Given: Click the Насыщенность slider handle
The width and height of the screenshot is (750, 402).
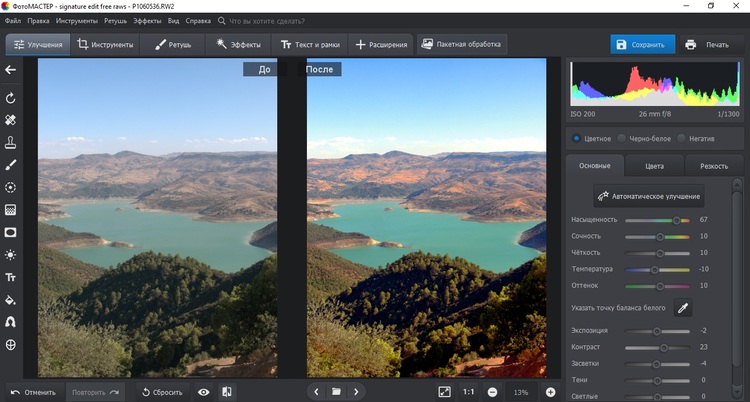Looking at the screenshot, I should click(677, 219).
